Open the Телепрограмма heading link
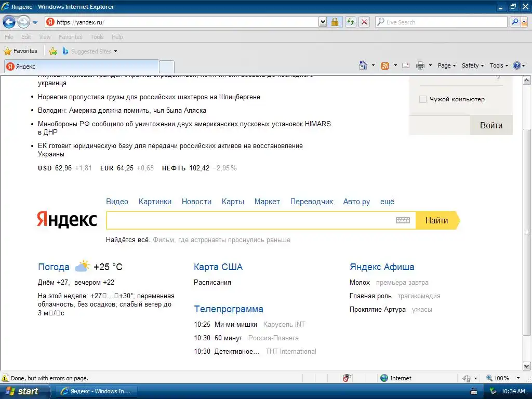Viewport: 532px width, 399px height. 229,309
